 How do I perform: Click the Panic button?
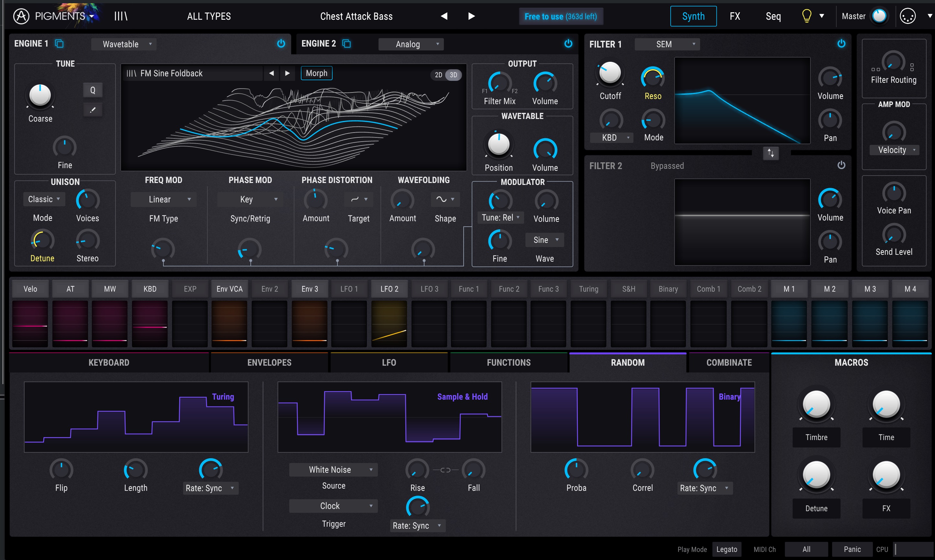point(852,549)
